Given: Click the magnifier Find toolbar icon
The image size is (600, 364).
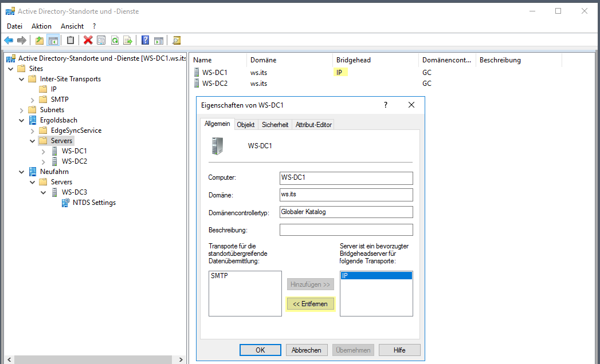Looking at the screenshot, I should tap(176, 40).
